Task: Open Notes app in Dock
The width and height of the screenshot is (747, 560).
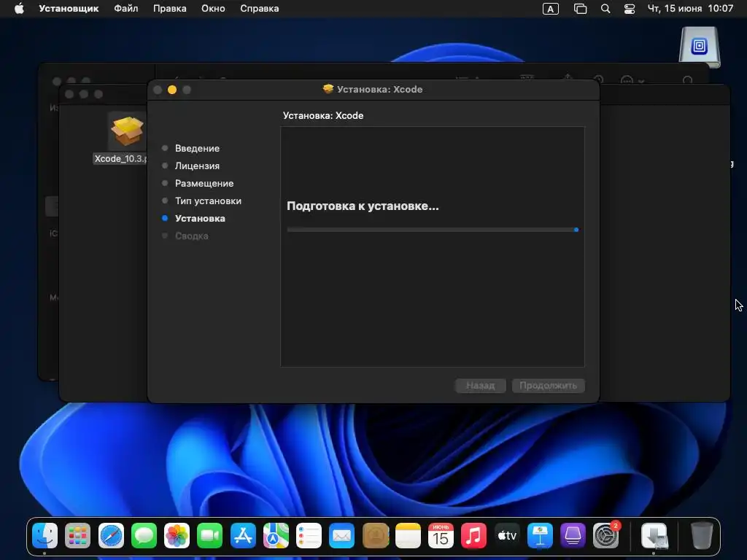Action: pos(408,536)
